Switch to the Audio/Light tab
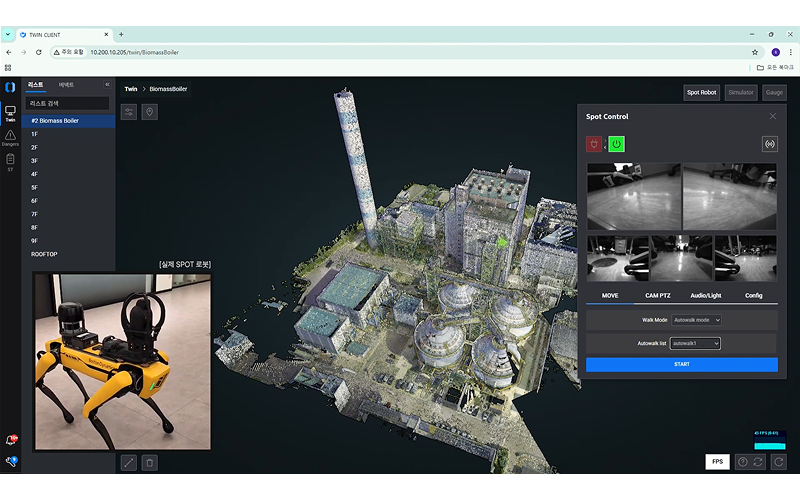The width and height of the screenshot is (800, 500). pos(706,296)
